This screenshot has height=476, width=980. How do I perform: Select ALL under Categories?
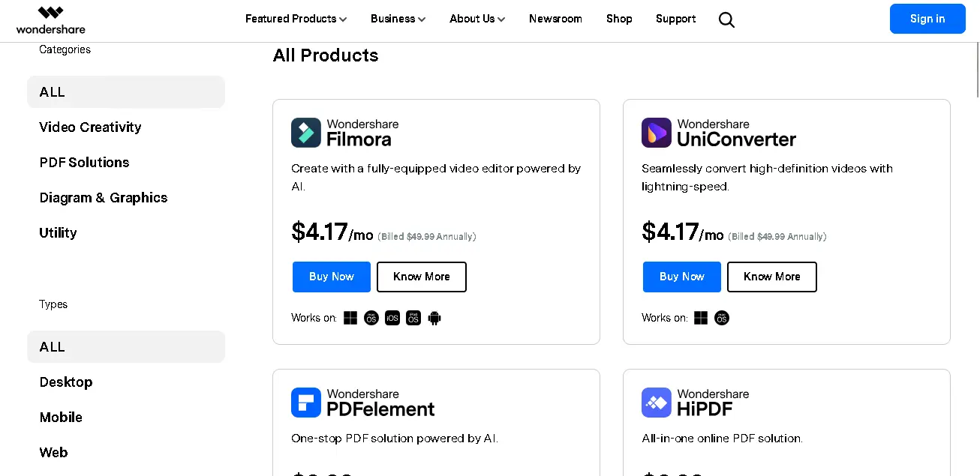[126, 91]
